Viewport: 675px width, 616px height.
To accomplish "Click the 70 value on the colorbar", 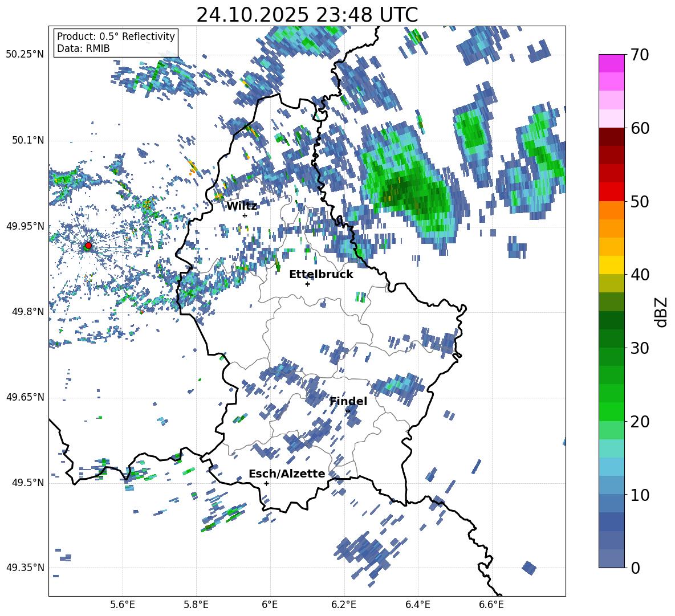I will tap(640, 55).
